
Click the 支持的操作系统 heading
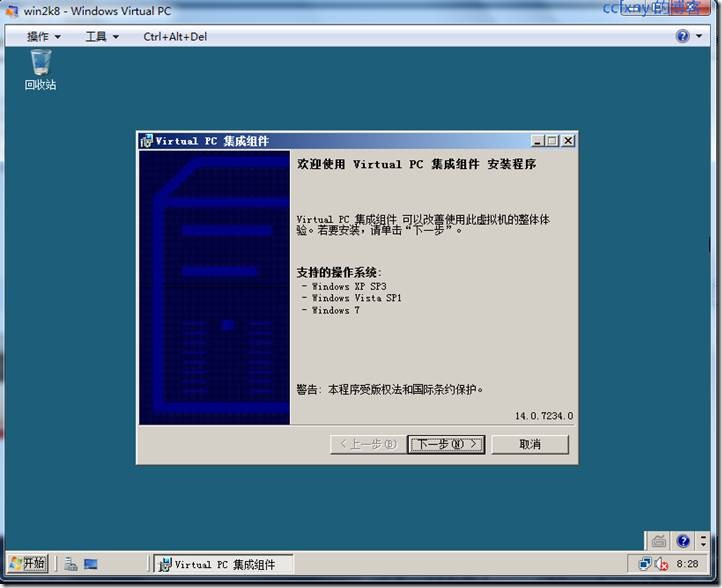(338, 273)
